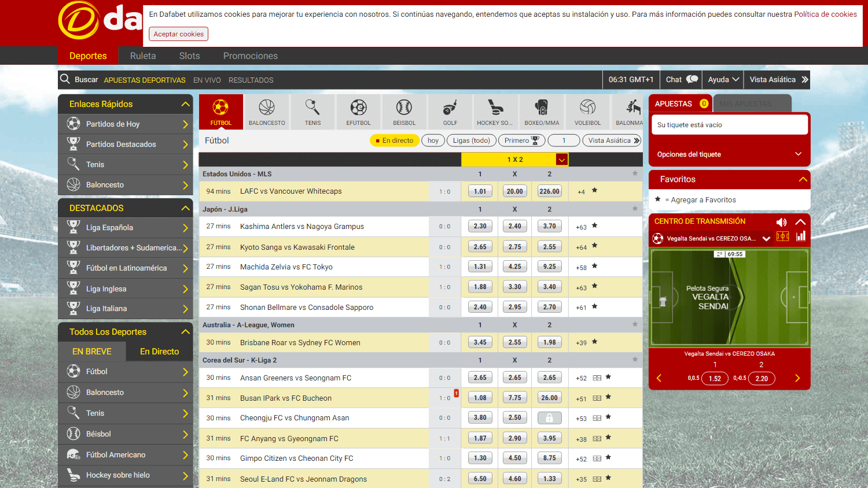Collapse the Favoritos panel

coord(803,179)
